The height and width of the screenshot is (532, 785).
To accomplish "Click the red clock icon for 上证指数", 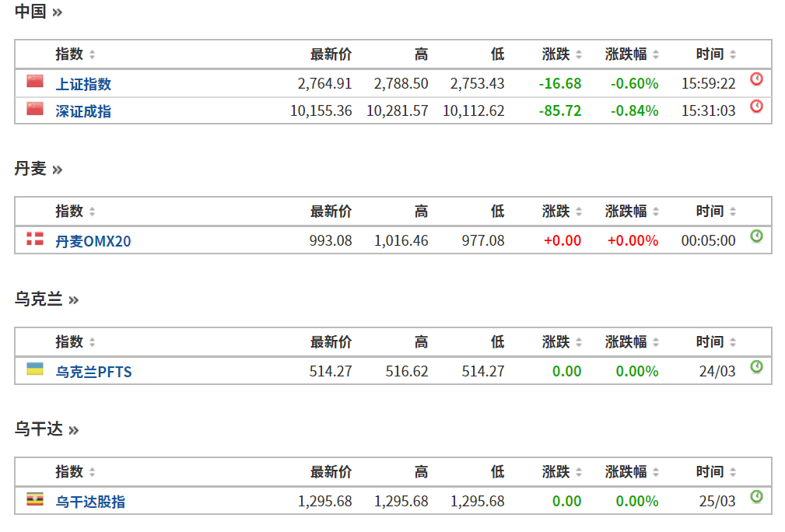I will [756, 79].
